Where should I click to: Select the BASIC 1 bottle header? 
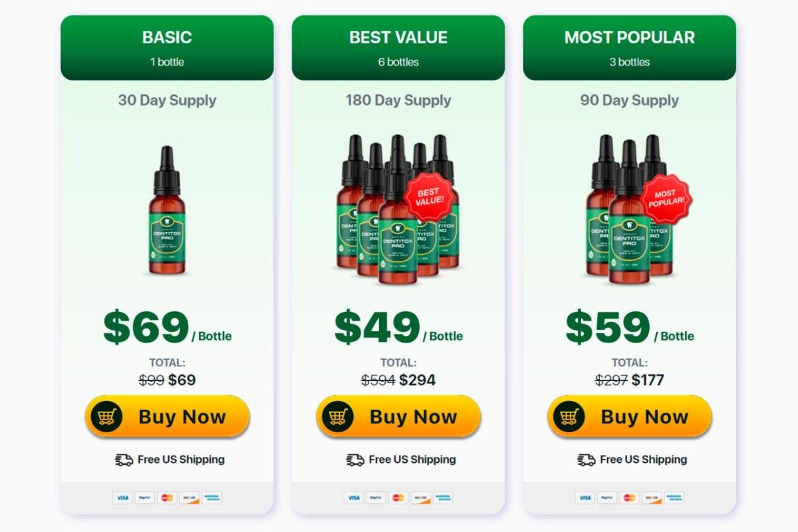point(167,48)
